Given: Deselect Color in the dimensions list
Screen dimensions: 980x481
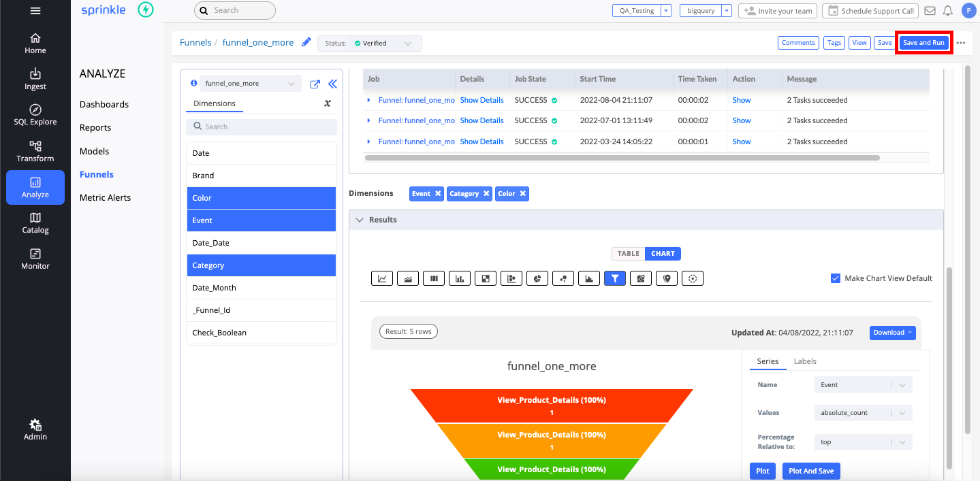Looking at the screenshot, I should (262, 198).
